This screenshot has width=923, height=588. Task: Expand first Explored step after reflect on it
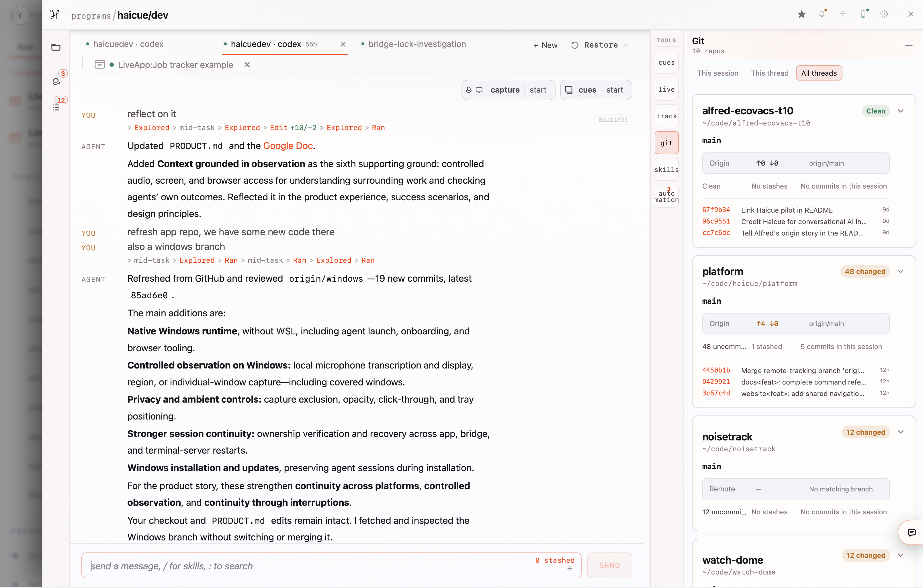coord(151,128)
